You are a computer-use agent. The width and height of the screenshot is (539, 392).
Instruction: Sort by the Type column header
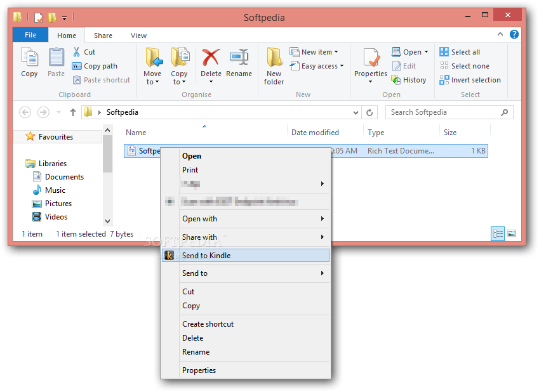[401, 133]
